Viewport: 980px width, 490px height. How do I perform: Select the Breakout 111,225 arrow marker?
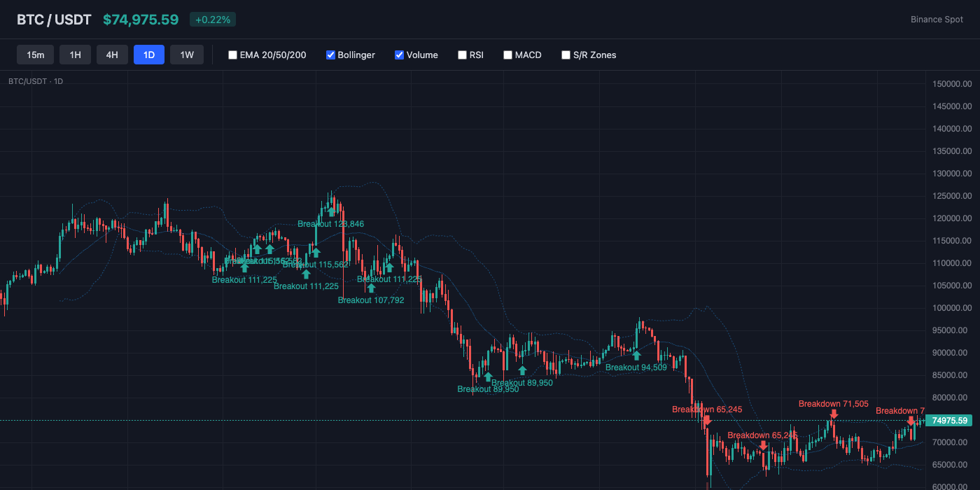point(244,267)
